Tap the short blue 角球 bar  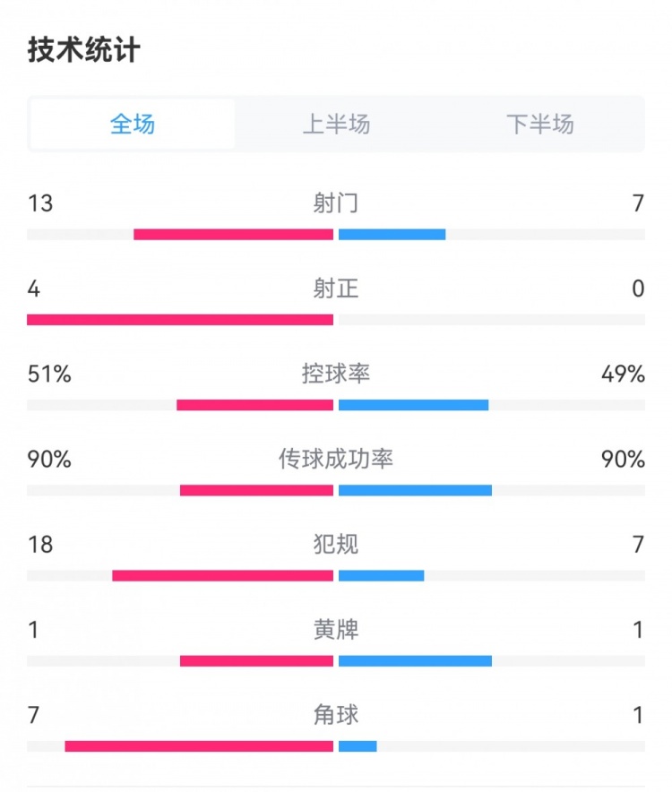pyautogui.click(x=358, y=746)
